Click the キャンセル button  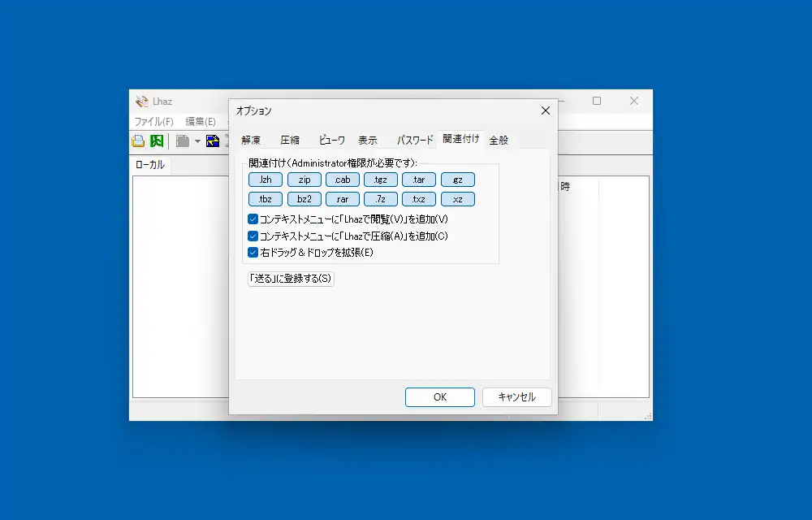516,397
